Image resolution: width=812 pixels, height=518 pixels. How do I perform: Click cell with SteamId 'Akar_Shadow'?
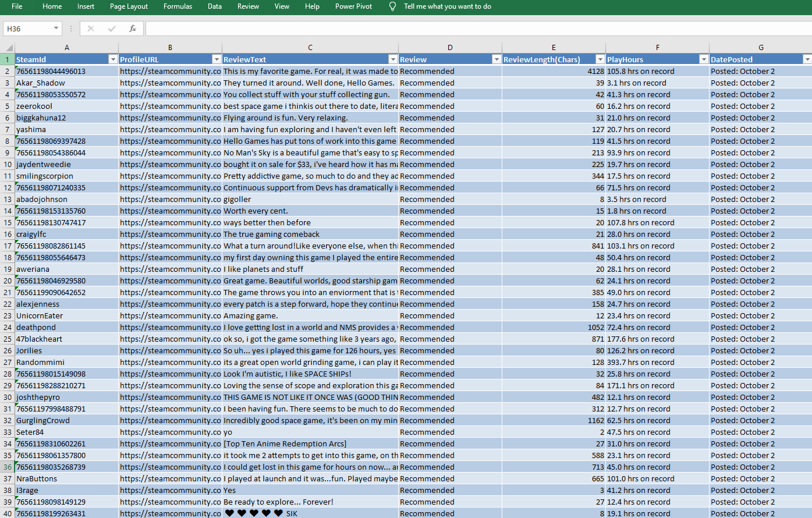point(67,83)
